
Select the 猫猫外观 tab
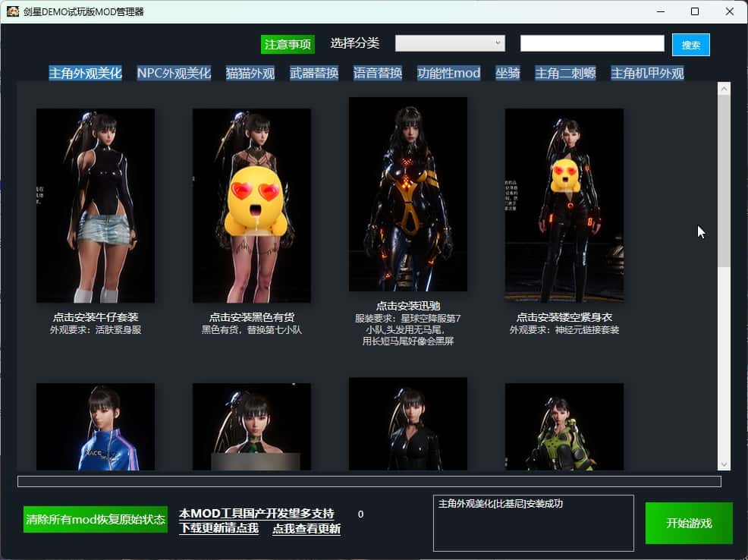[x=250, y=73]
